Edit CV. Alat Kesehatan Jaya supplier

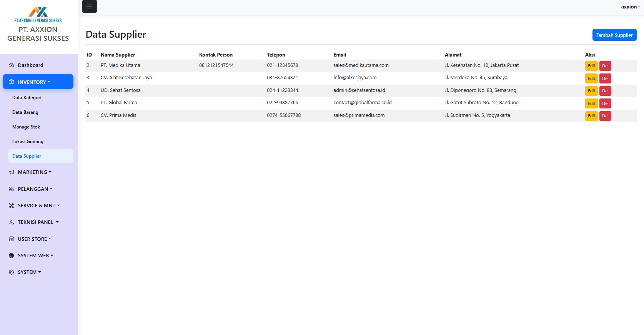(x=591, y=78)
